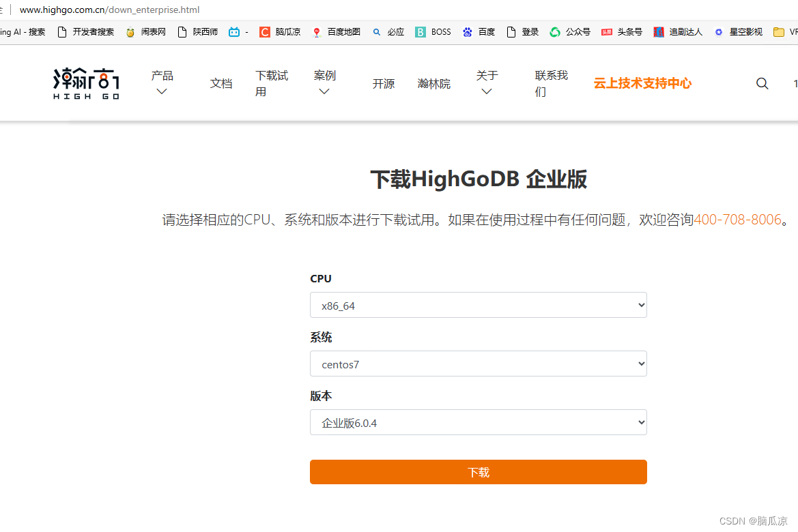The height and width of the screenshot is (532, 798).
Task: Open the Bing AI 搜索 bookmark
Action: pyautogui.click(x=23, y=32)
